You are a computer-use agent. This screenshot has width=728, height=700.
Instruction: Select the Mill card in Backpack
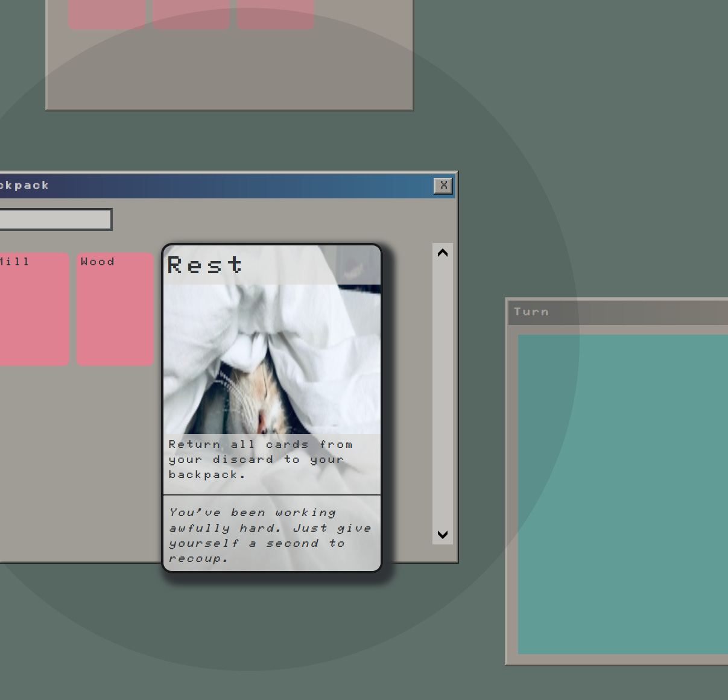(34, 309)
